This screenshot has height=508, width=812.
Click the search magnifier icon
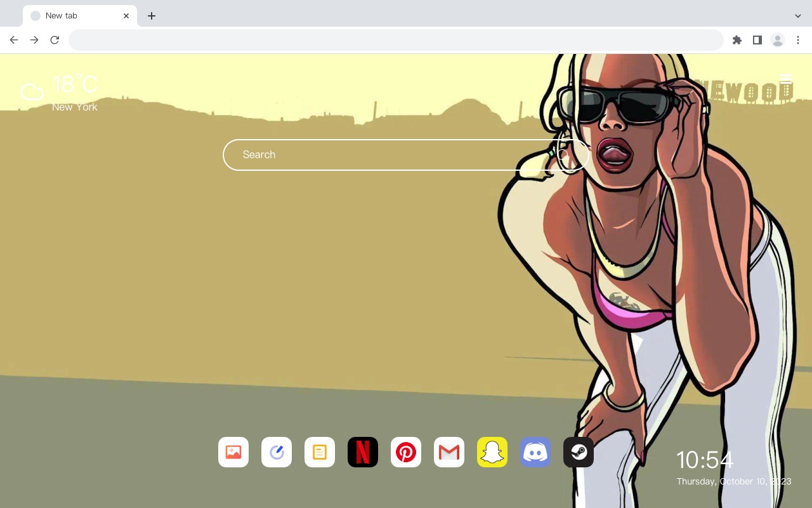click(563, 155)
